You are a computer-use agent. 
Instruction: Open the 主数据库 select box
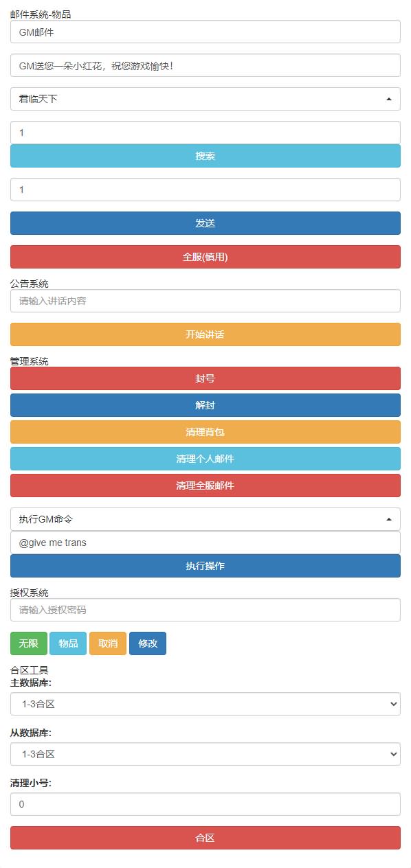click(x=205, y=704)
